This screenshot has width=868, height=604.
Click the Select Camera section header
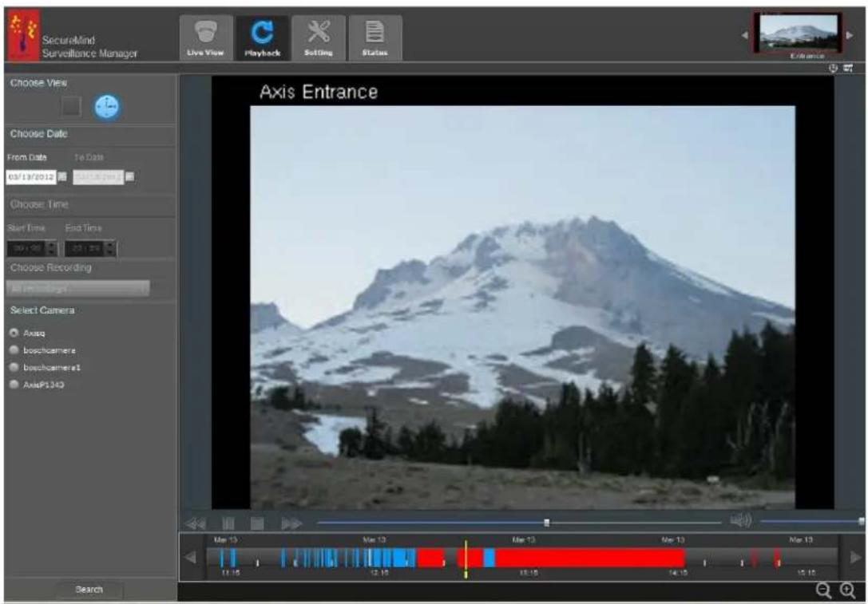click(42, 310)
